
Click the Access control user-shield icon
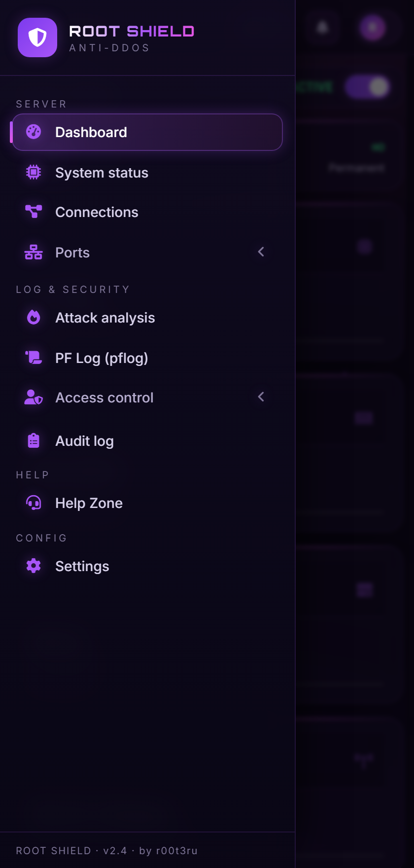[x=34, y=397]
